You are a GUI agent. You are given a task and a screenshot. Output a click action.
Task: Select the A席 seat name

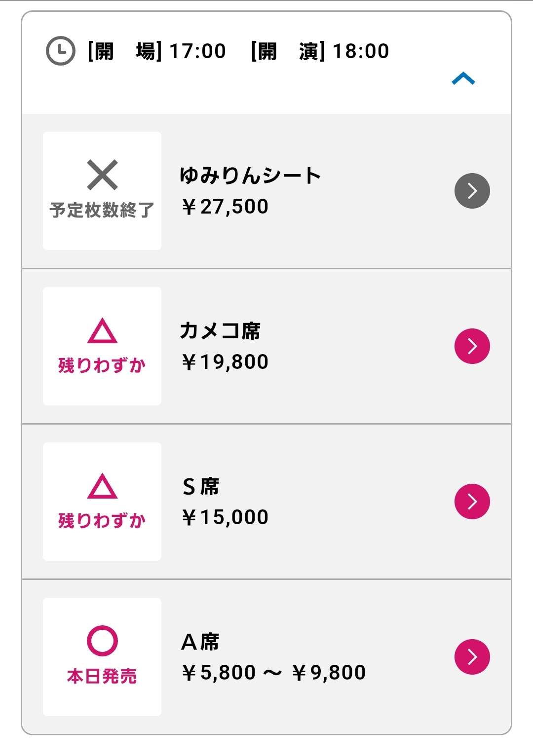click(200, 642)
